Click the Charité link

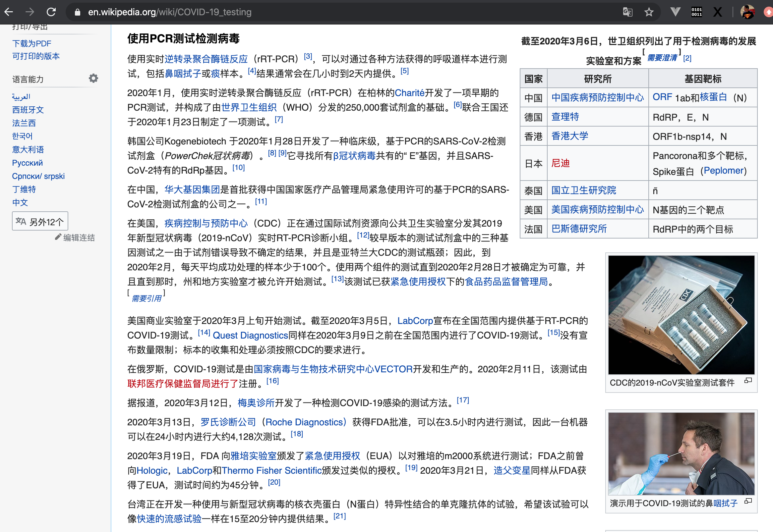click(x=409, y=93)
